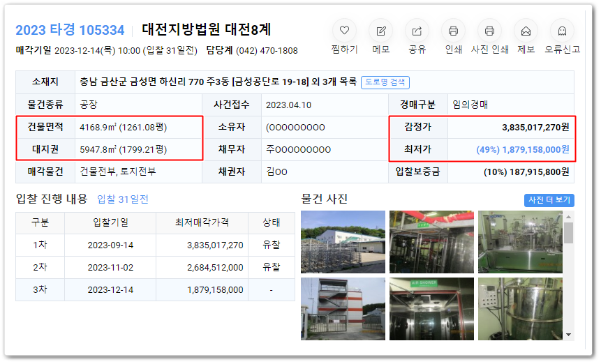The height and width of the screenshot is (364, 601).
Task: Click the 오류신고 ghost icon
Action: [562, 31]
